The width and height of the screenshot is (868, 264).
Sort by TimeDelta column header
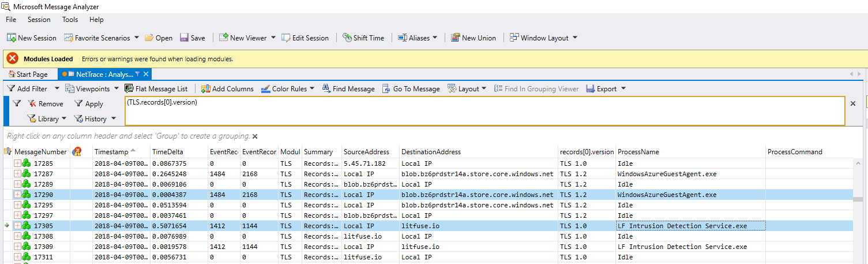pos(179,151)
